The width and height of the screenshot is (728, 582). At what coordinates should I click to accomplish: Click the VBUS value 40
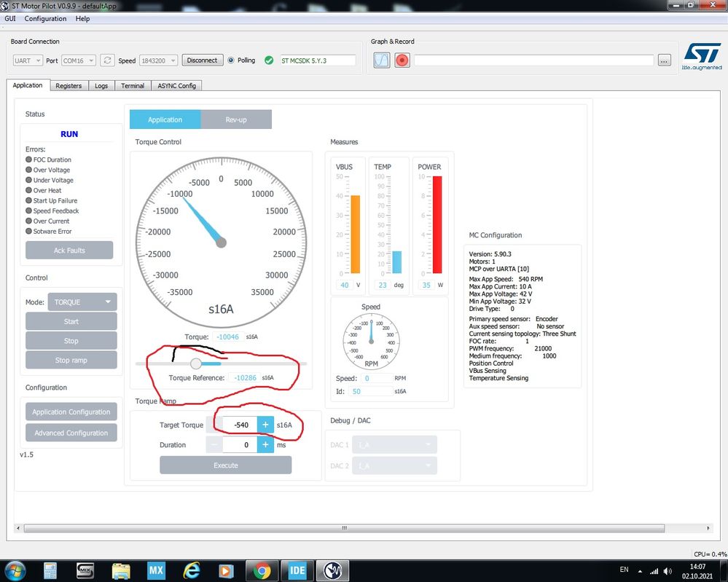click(x=345, y=285)
